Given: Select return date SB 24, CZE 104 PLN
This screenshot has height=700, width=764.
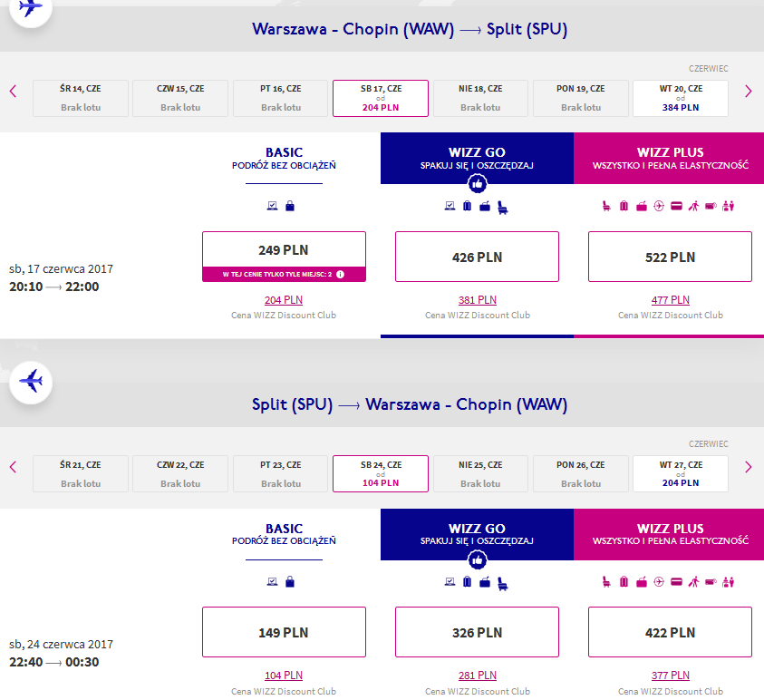Looking at the screenshot, I should (x=381, y=474).
